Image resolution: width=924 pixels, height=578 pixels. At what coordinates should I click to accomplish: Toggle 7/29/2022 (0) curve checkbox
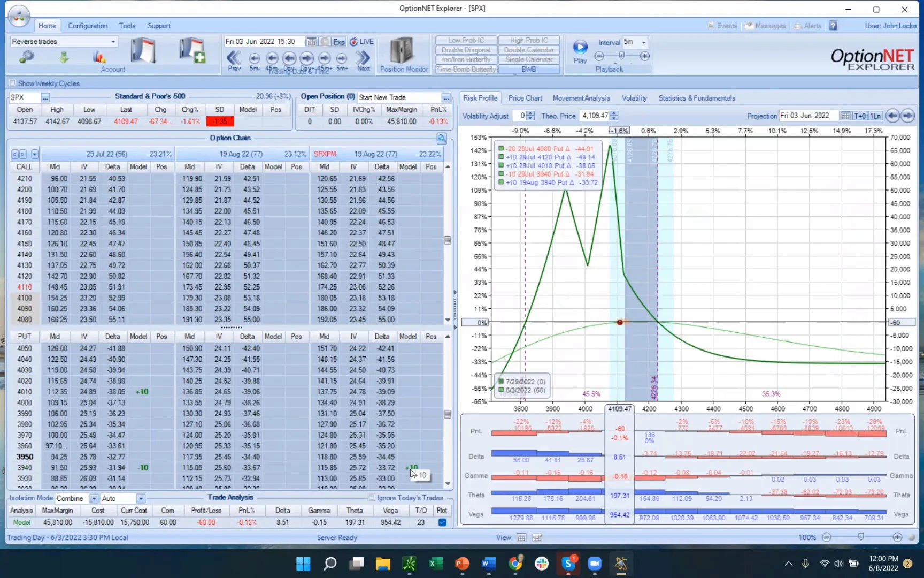point(501,382)
